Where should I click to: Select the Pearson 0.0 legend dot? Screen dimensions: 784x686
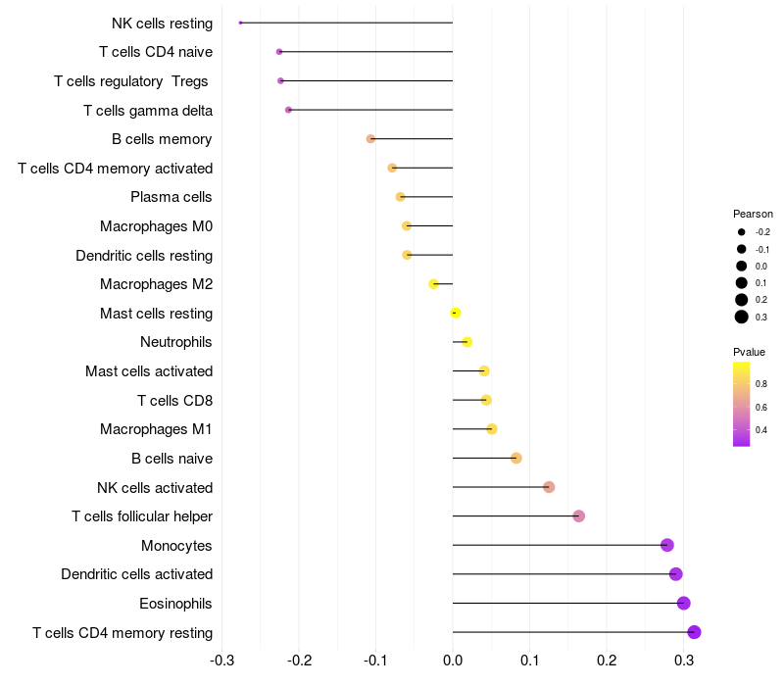click(x=742, y=266)
